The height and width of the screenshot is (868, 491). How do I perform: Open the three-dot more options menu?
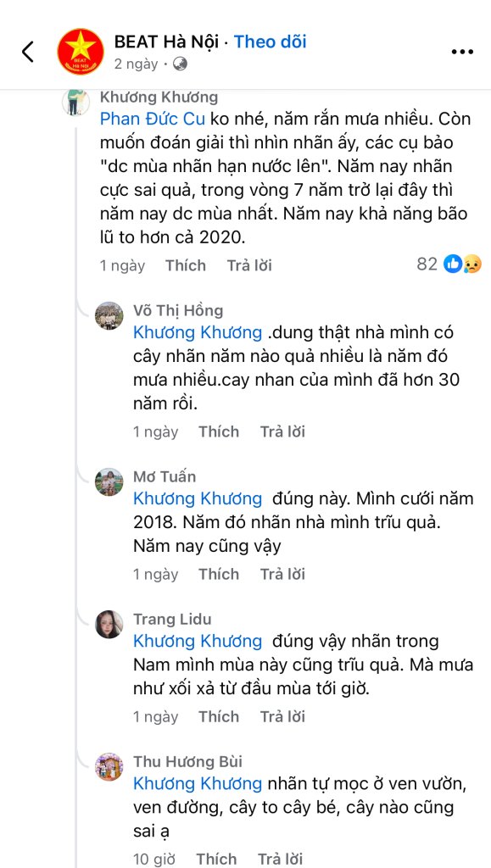(462, 52)
